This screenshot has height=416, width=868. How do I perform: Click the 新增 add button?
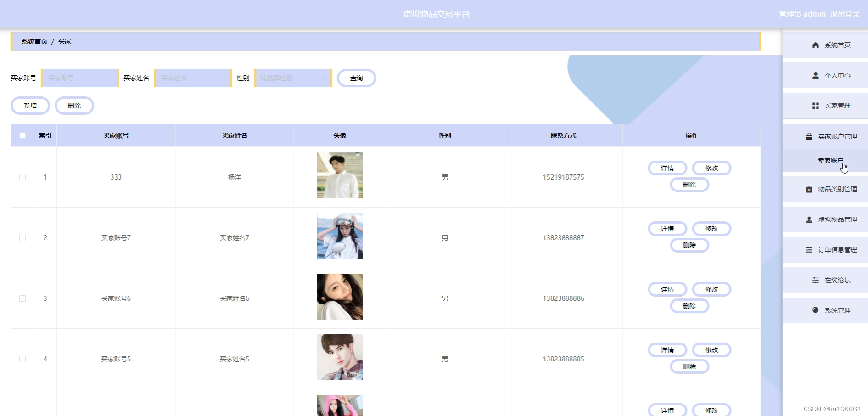[30, 106]
